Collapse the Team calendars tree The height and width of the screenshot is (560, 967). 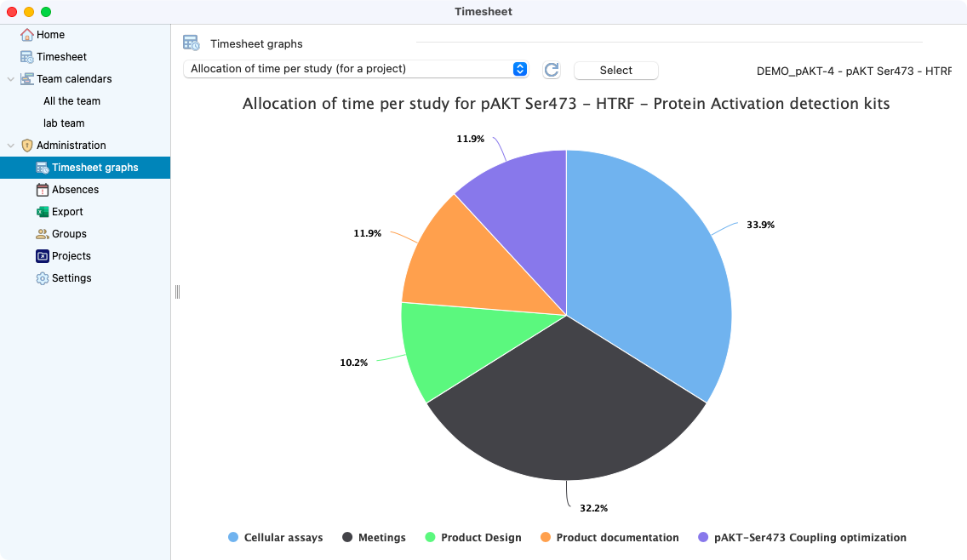(10, 79)
